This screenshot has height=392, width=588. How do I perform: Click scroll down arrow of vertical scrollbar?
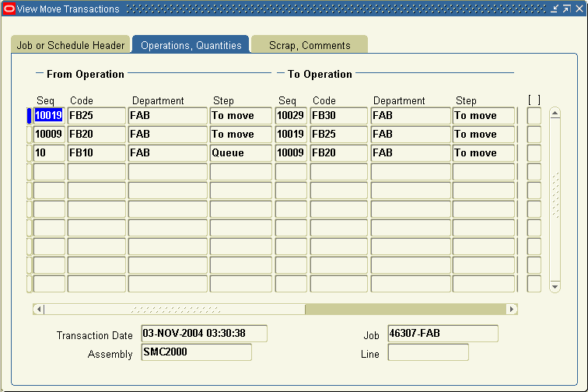click(x=555, y=287)
